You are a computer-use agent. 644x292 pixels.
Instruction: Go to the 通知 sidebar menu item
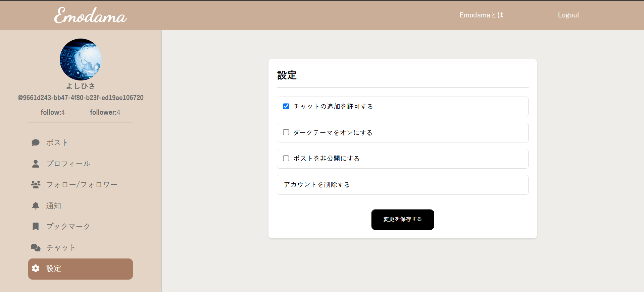pyautogui.click(x=54, y=206)
